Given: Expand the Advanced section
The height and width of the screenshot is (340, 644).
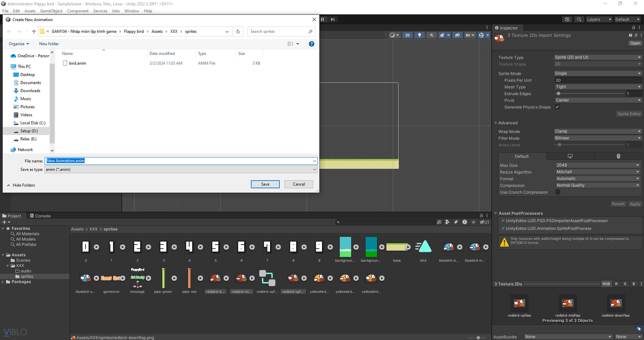Looking at the screenshot, I should 496,123.
